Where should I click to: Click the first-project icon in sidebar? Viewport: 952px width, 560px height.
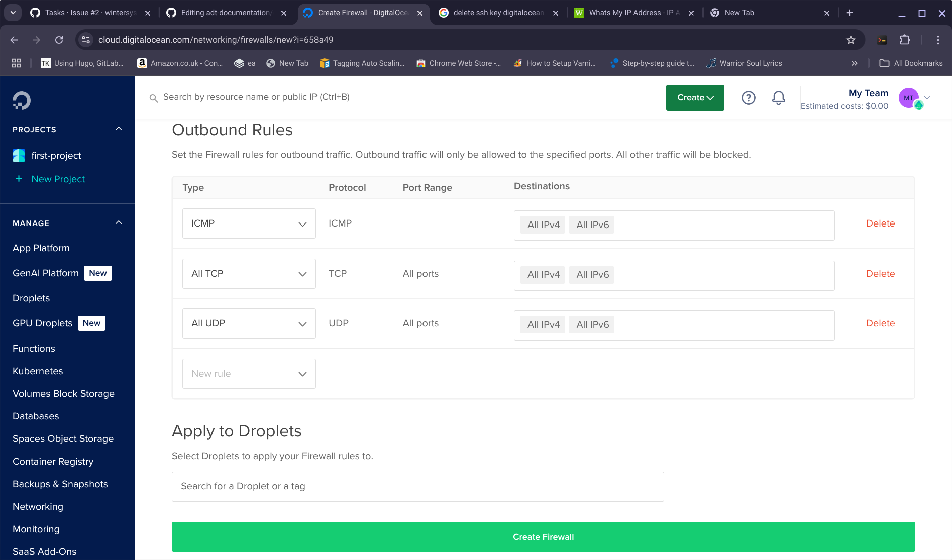[19, 156]
